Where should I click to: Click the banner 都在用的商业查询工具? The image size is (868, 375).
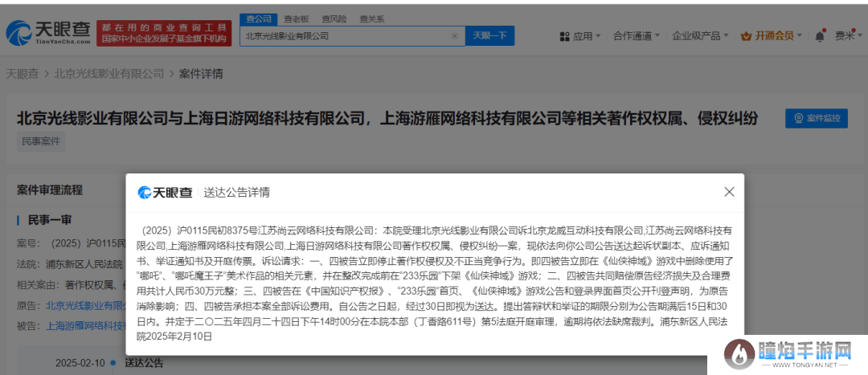[164, 33]
